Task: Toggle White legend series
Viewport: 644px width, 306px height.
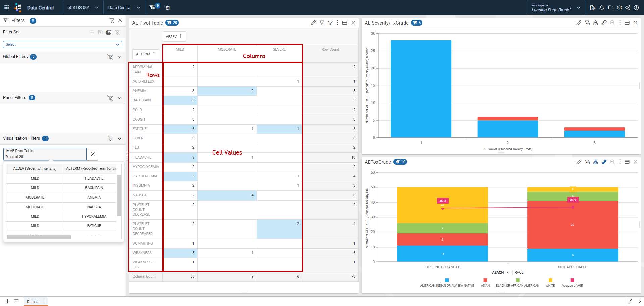Action: click(550, 282)
